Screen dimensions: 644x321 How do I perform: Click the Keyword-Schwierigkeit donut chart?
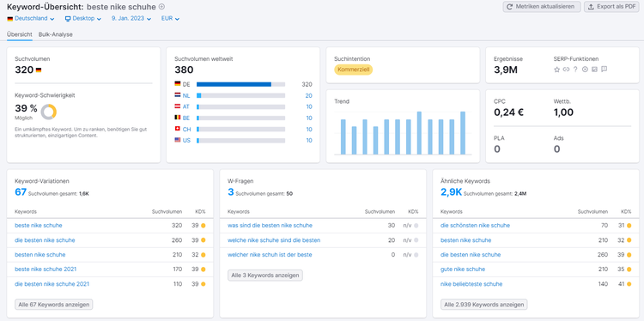tap(48, 112)
